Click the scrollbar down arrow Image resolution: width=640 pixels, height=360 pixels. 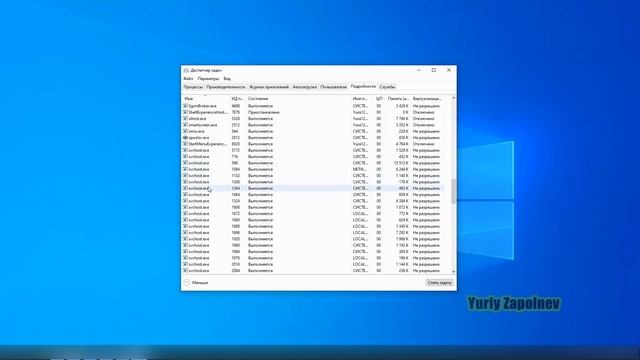tap(453, 271)
